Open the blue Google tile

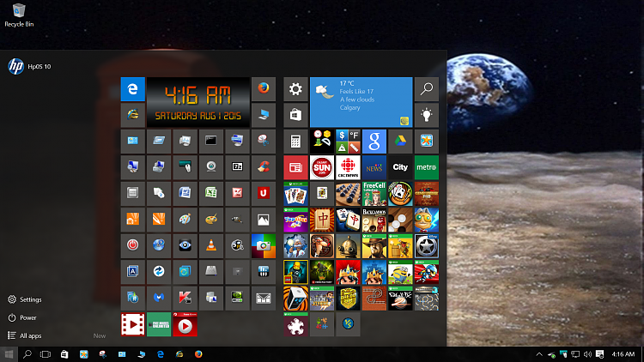click(374, 142)
